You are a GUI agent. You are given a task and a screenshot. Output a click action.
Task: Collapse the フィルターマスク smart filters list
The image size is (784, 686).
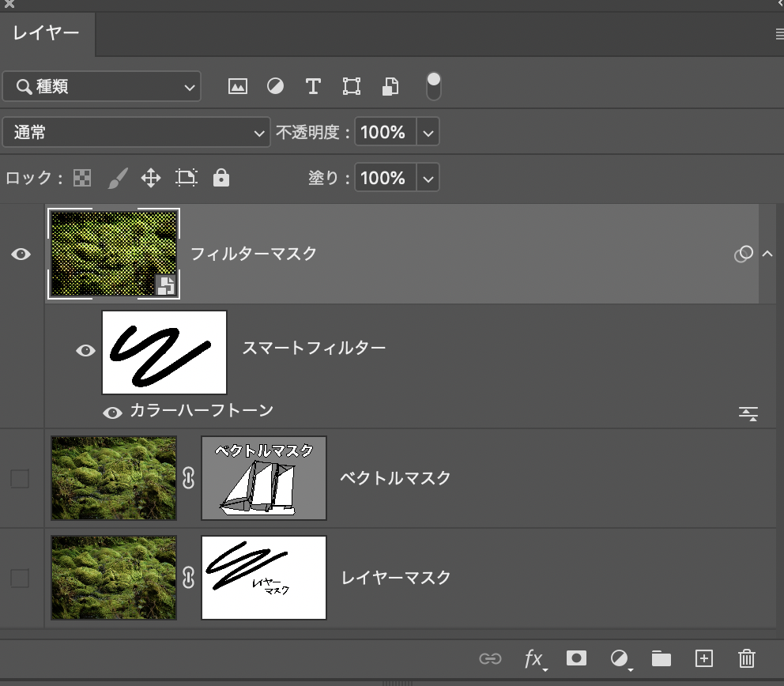[767, 254]
